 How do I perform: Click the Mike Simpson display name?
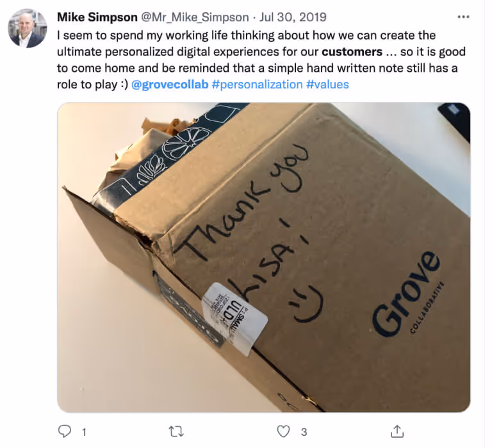97,17
